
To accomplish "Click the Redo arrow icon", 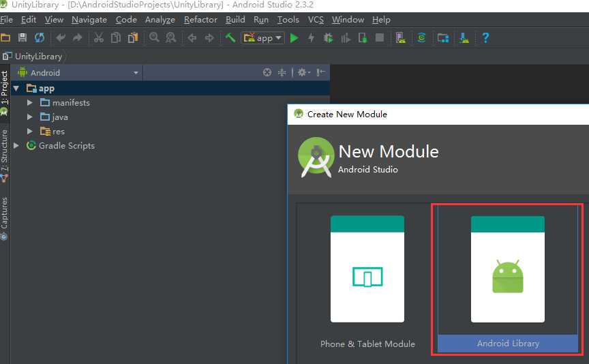I will 78,37.
